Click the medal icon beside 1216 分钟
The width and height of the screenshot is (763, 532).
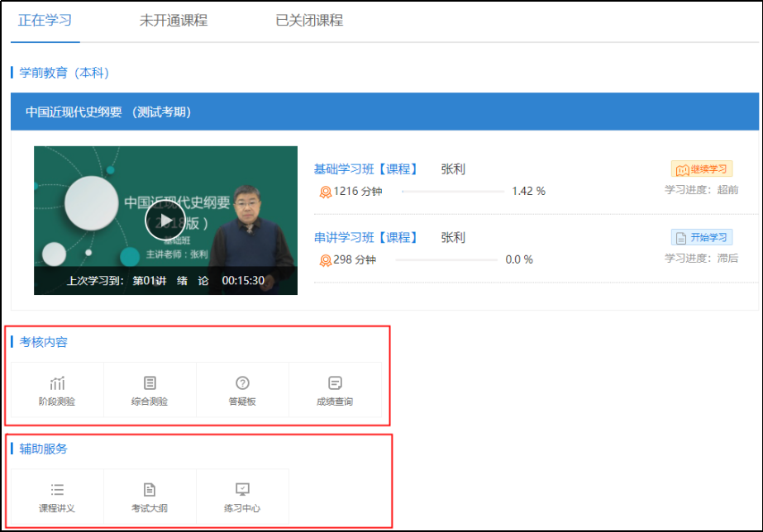pos(325,192)
